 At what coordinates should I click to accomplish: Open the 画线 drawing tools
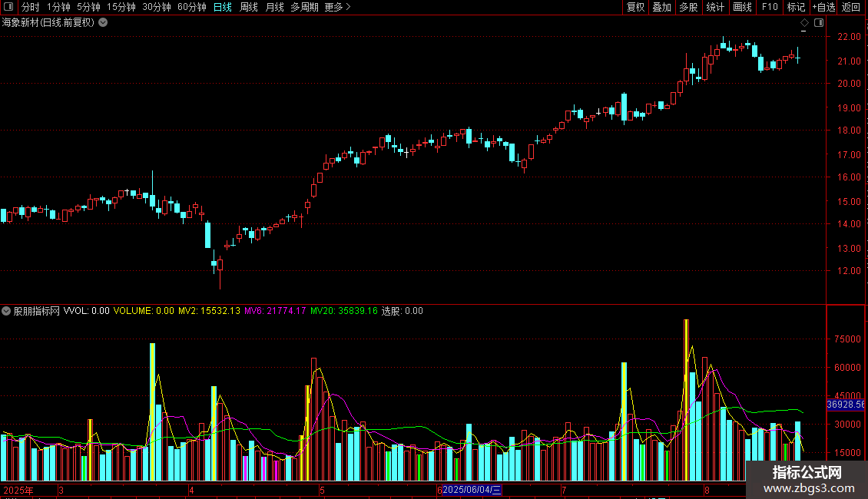coord(742,7)
